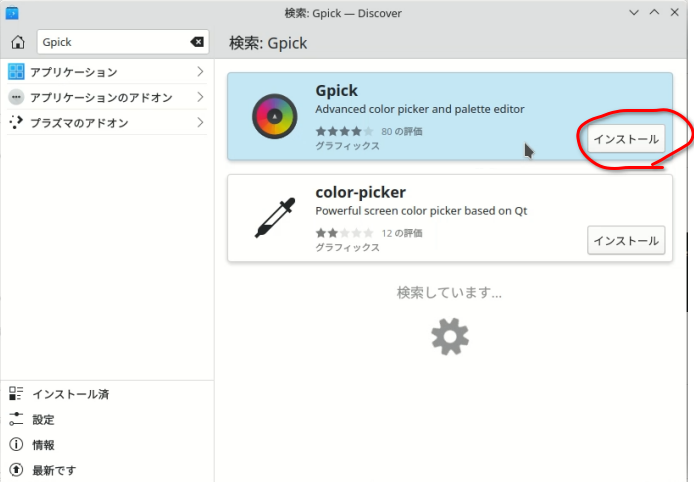Install the color-picker application
The width and height of the screenshot is (694, 482).
click(x=626, y=240)
